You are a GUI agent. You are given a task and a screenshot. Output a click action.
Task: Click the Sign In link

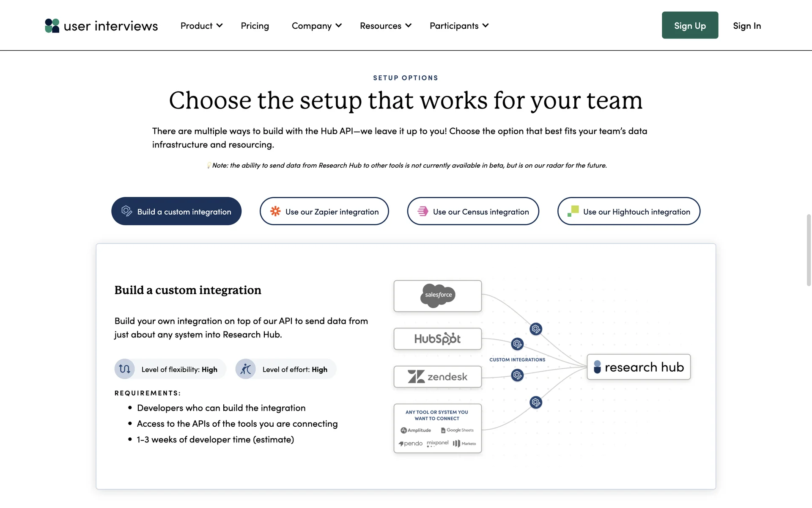(746, 26)
